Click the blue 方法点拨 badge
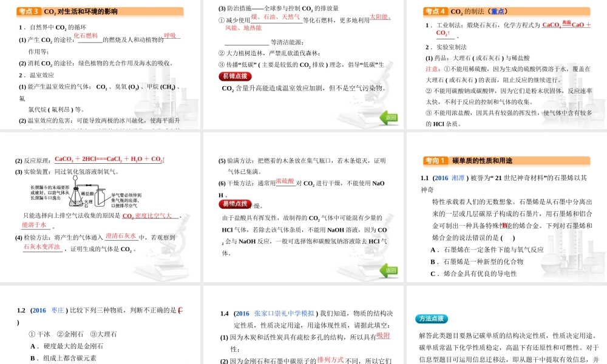The image size is (607, 364). tap(432, 318)
